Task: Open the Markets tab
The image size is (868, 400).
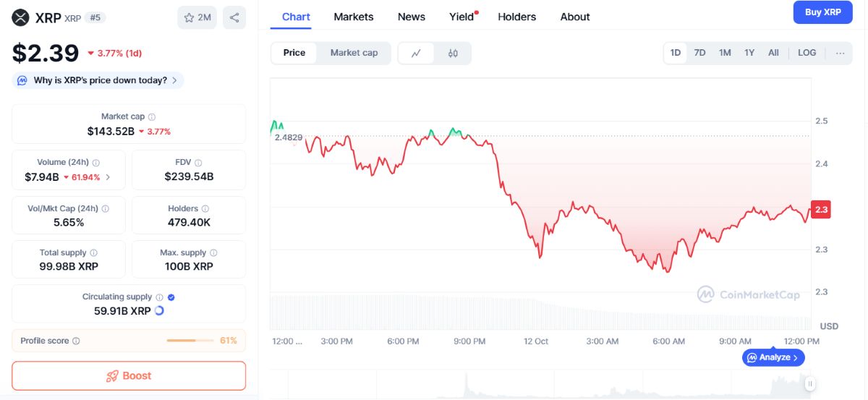Action: [x=354, y=17]
